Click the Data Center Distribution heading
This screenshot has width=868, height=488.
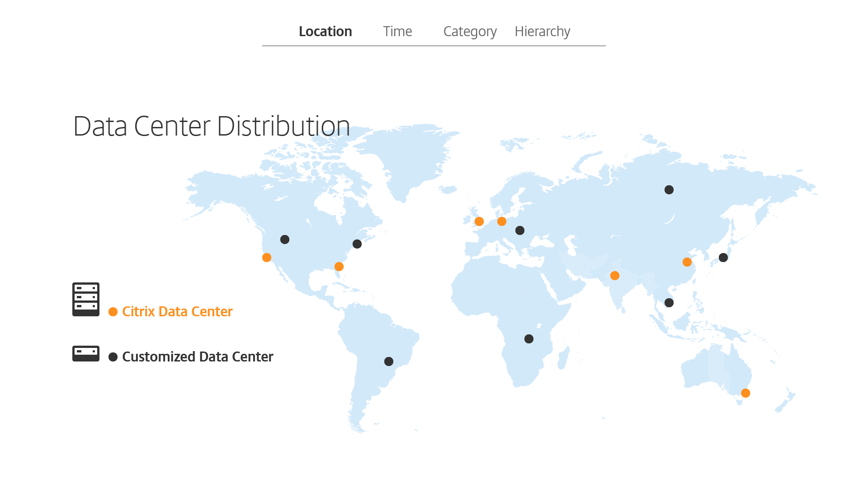pyautogui.click(x=212, y=126)
